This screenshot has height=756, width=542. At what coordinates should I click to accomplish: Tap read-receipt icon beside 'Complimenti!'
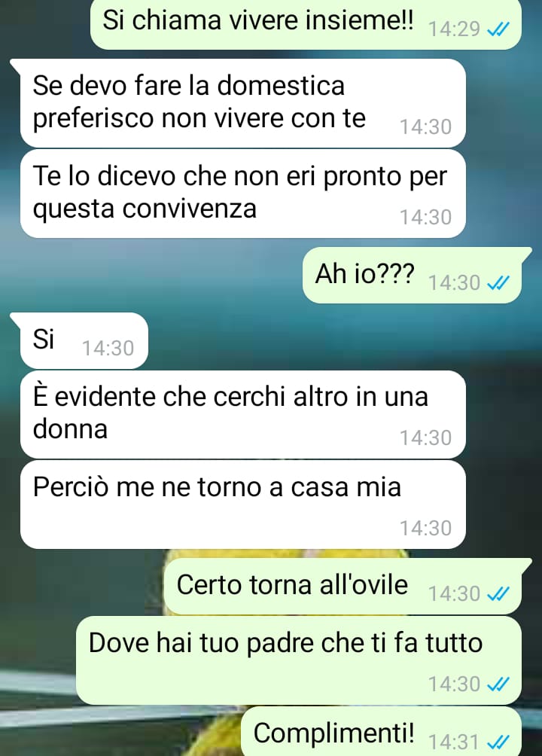click(x=498, y=742)
